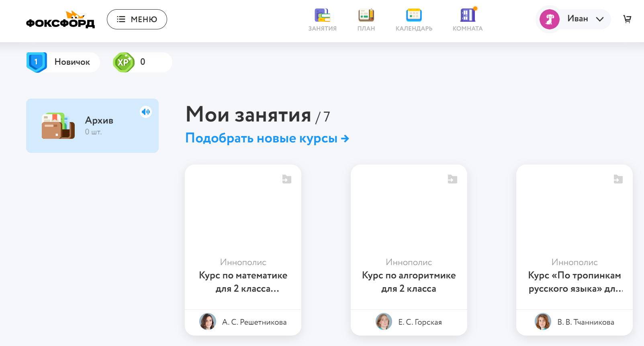The image size is (644, 346).
Task: Archive the algorithmics course card
Action: [x=452, y=179]
